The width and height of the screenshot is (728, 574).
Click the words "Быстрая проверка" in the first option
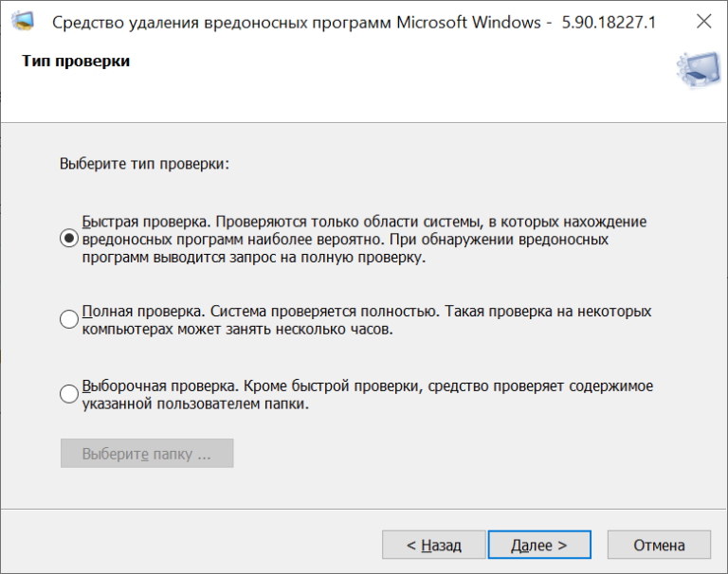144,222
